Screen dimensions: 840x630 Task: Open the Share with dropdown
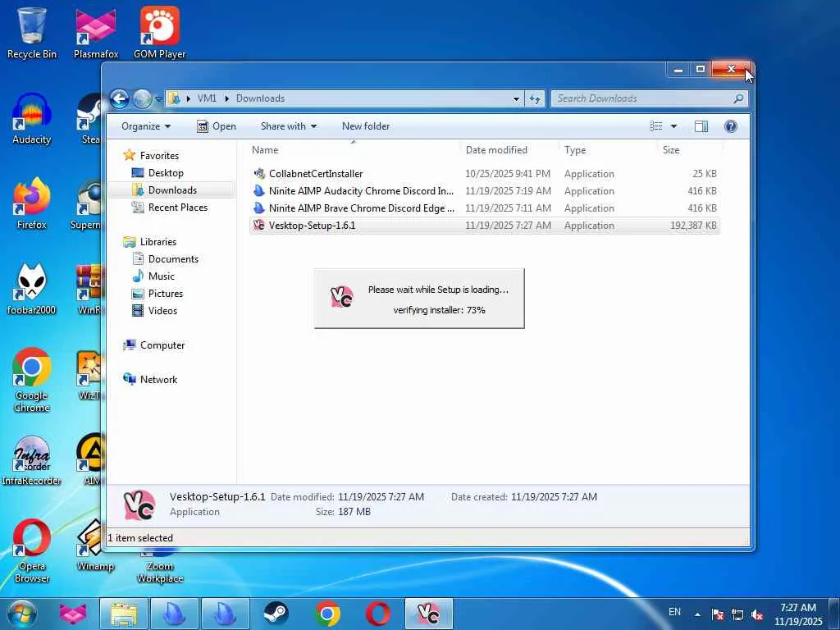(288, 126)
